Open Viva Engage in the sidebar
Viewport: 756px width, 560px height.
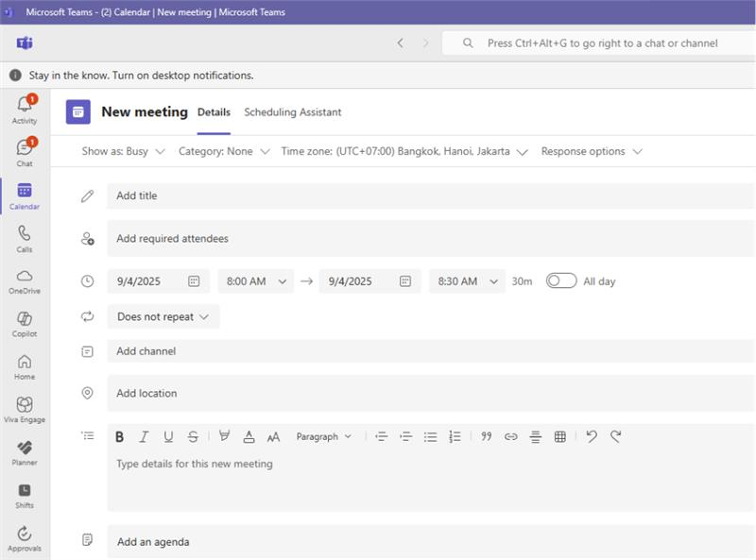pos(25,410)
